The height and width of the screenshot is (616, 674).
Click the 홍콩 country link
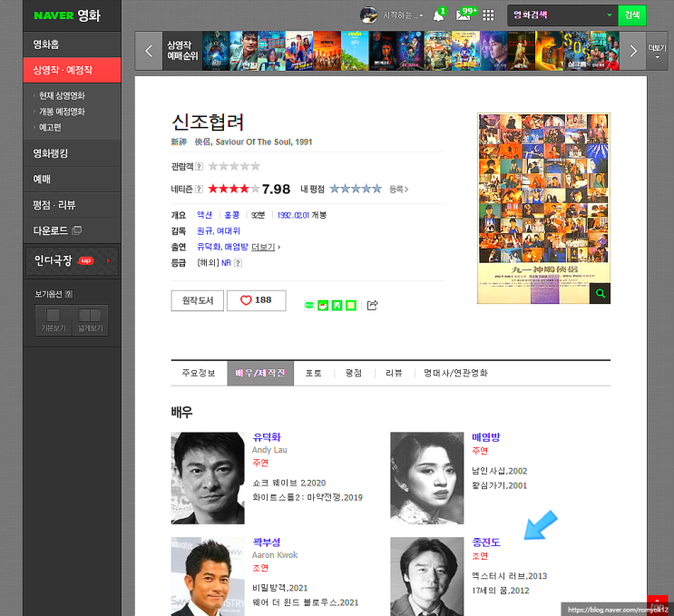pos(231,215)
